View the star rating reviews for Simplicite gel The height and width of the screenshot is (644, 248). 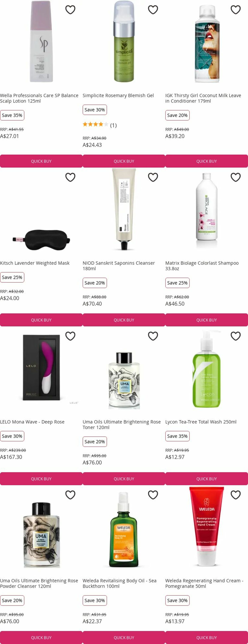click(x=100, y=125)
